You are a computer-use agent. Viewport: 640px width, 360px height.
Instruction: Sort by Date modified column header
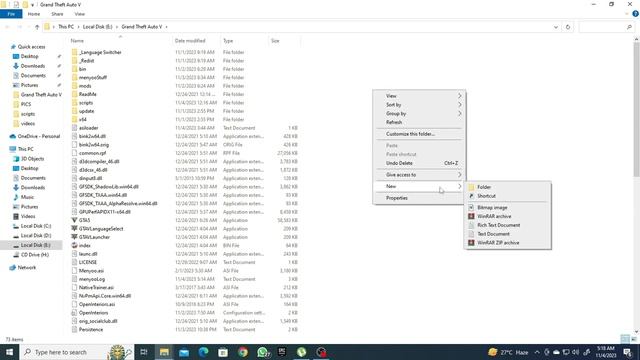[190, 41]
